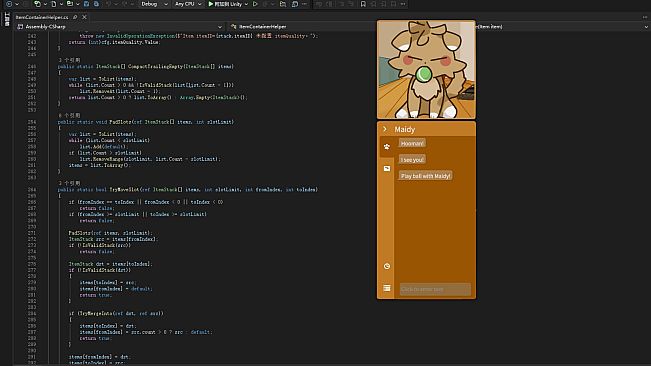651x366 pixels.
Task: Open the list menu icon in Maidy sidebar
Action: tap(387, 288)
